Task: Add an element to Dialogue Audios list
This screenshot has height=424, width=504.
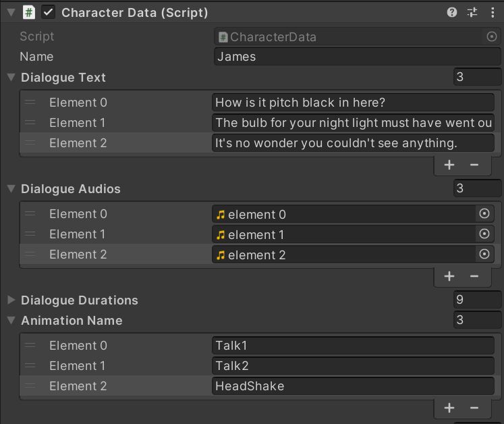Action: 449,276
